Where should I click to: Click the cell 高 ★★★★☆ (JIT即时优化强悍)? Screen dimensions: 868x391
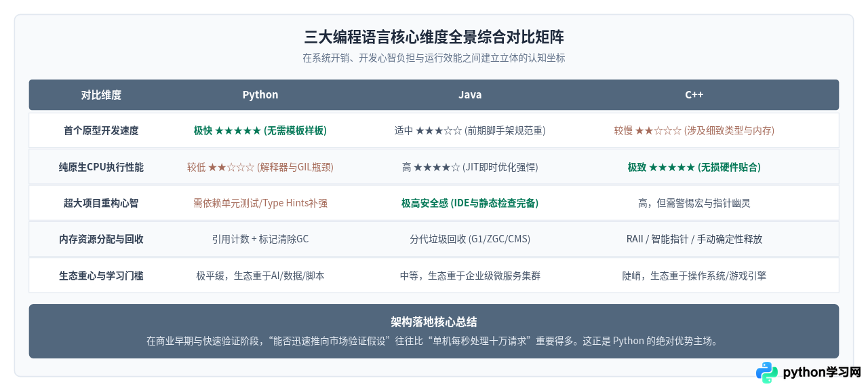(470, 167)
